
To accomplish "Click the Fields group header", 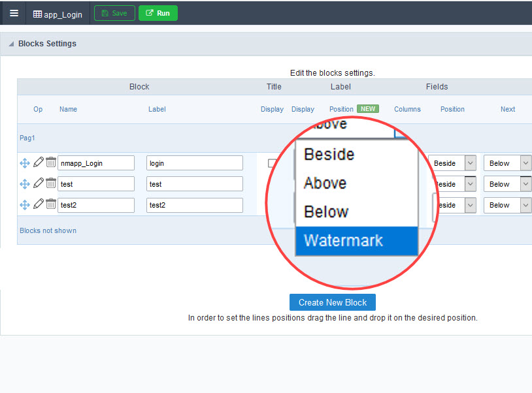I will coord(437,87).
